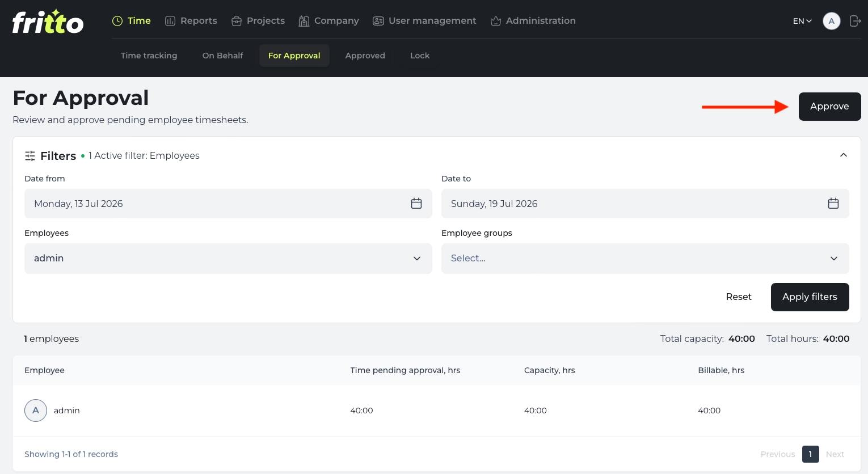Viewport: 868px width, 474px height.
Task: Click the admin employee name in table
Action: pos(67,410)
